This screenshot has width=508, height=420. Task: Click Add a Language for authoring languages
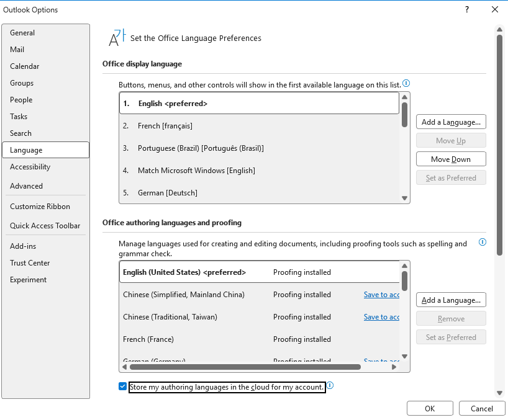pyautogui.click(x=451, y=300)
